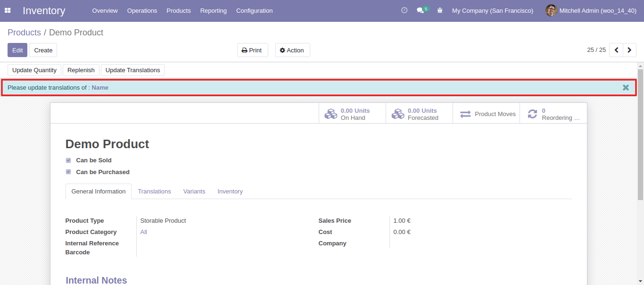Open the conversations chat icon
The image size is (644, 285).
click(420, 10)
